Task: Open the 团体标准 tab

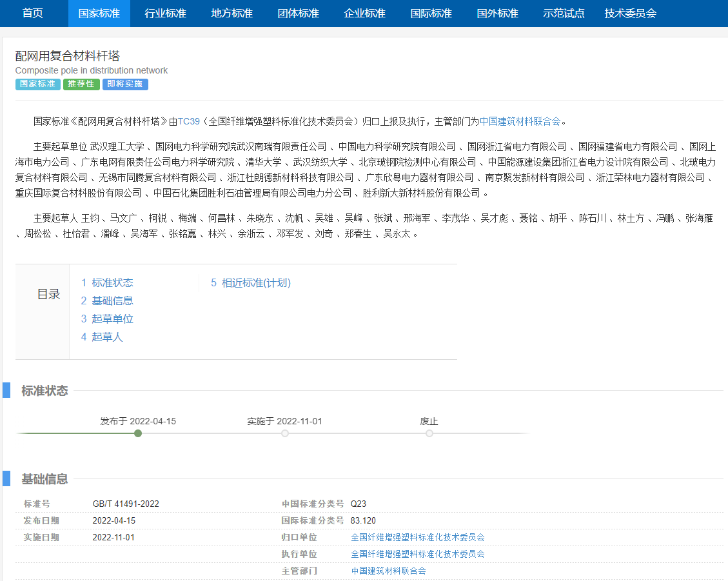Action: pos(299,14)
